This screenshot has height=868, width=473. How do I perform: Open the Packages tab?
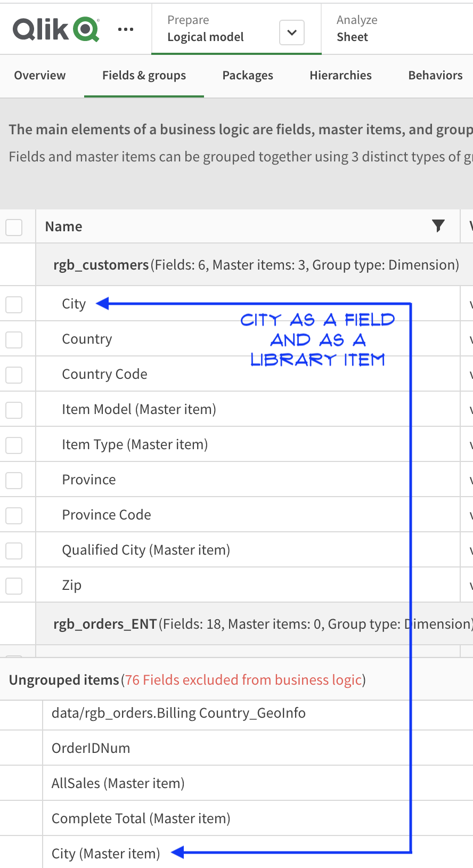click(248, 76)
